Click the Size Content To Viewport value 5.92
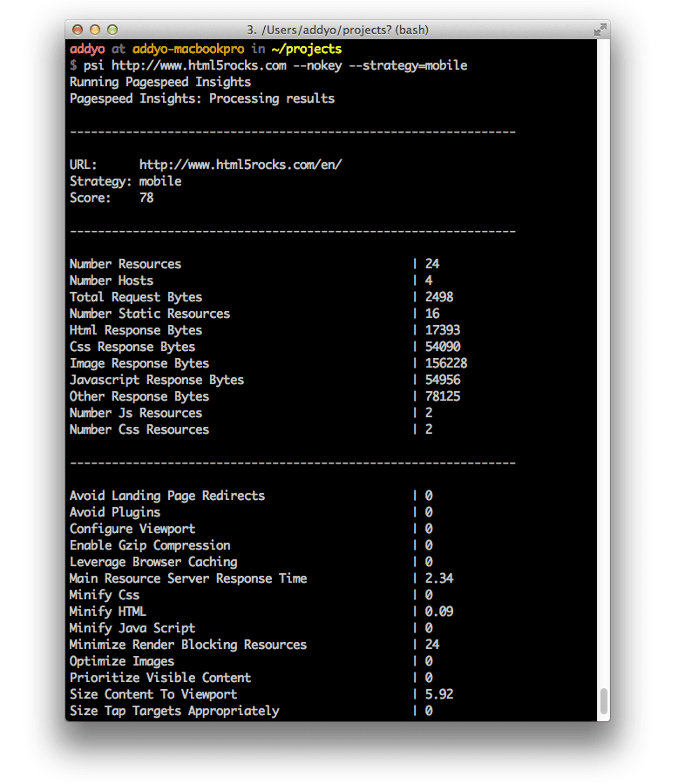The width and height of the screenshot is (685, 784). pyautogui.click(x=439, y=694)
